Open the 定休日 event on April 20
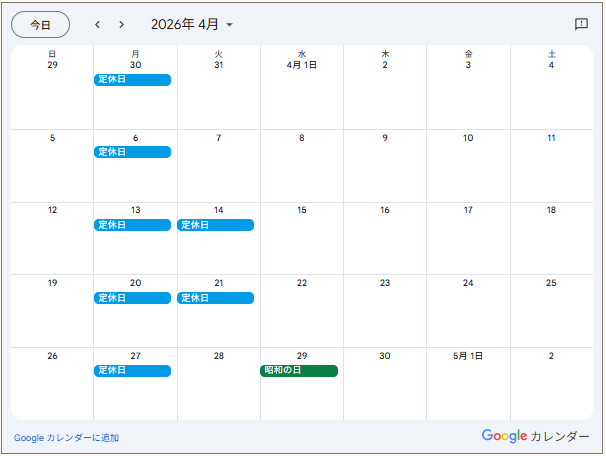This screenshot has height=456, width=606. (133, 298)
